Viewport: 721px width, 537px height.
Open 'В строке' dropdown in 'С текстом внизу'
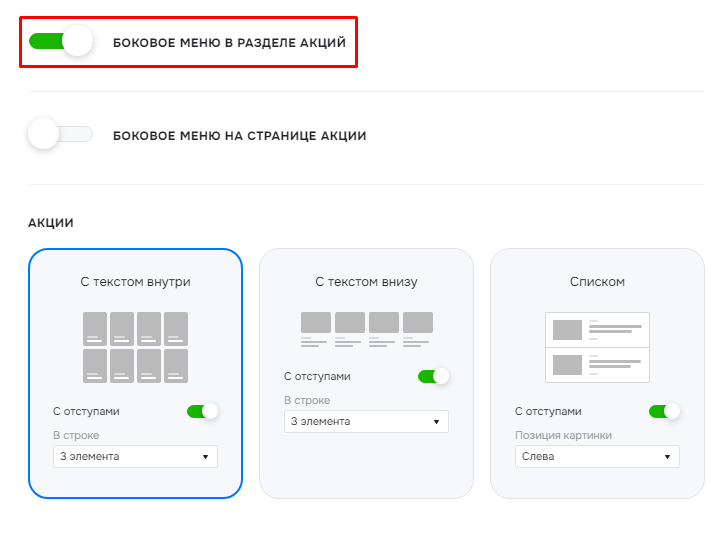click(x=366, y=422)
